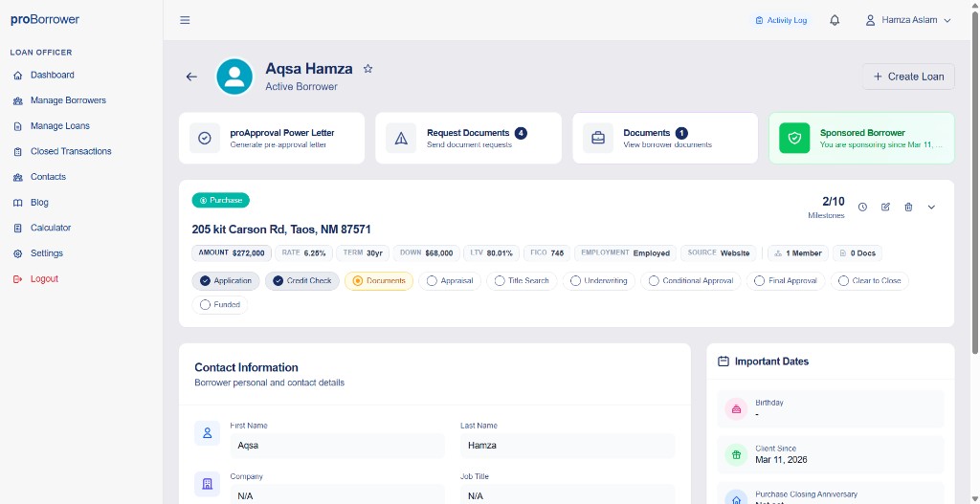Click the Create Loan button
The width and height of the screenshot is (980, 504).
[x=908, y=77]
